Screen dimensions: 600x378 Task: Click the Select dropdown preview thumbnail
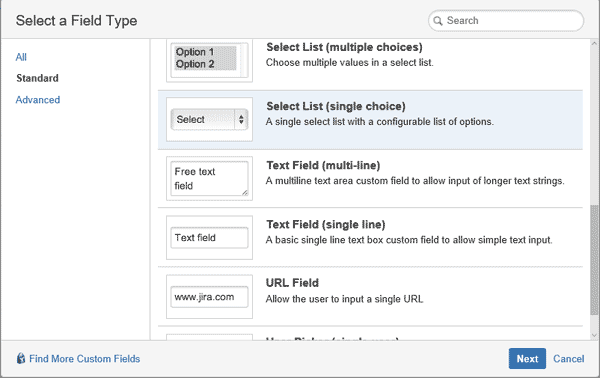tap(209, 119)
